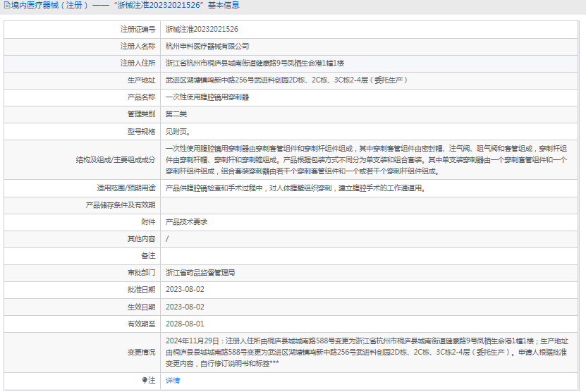Click the 批准日期 row label
Image resolution: width=586 pixels, height=392 pixels.
(x=141, y=289)
